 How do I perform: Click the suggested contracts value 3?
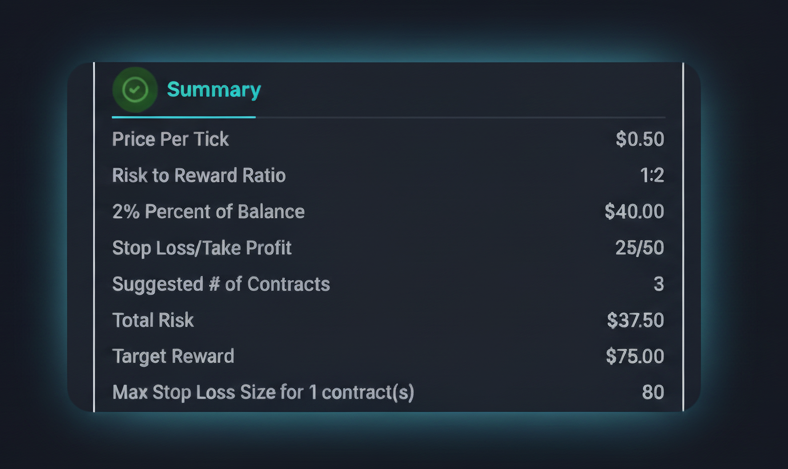[x=658, y=284]
